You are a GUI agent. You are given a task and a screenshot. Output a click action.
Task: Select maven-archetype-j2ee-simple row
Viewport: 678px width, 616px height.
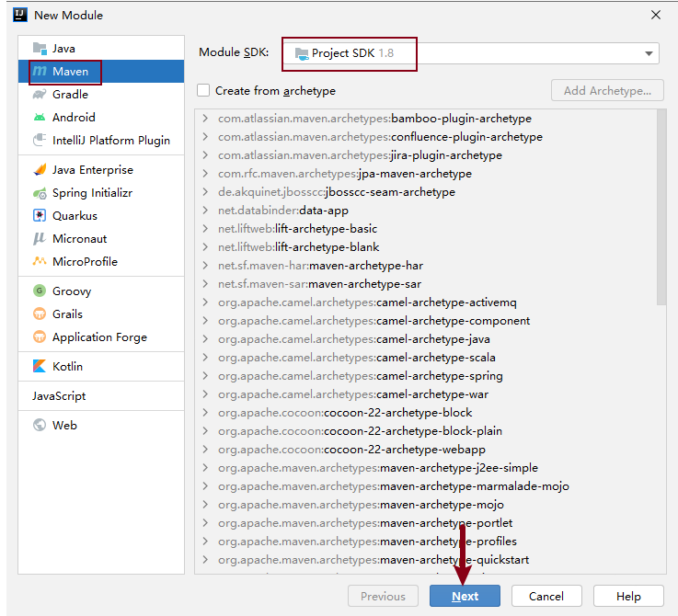tap(426, 467)
